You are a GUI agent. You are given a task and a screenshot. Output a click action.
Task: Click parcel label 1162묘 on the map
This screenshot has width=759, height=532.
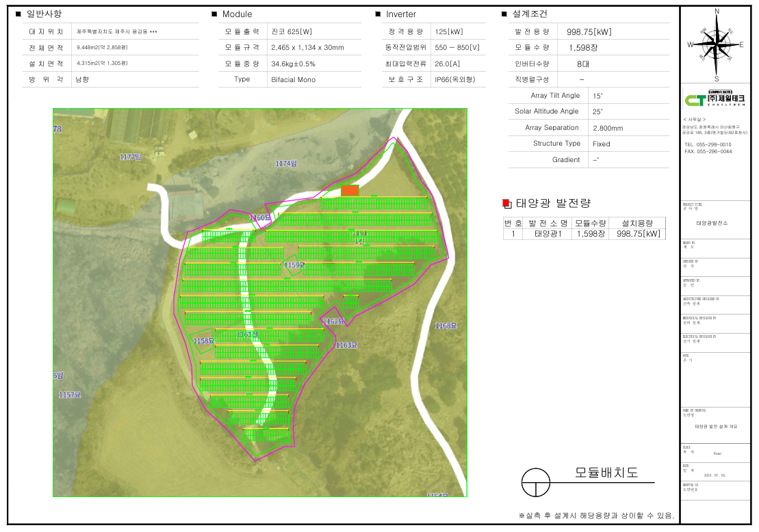click(333, 321)
